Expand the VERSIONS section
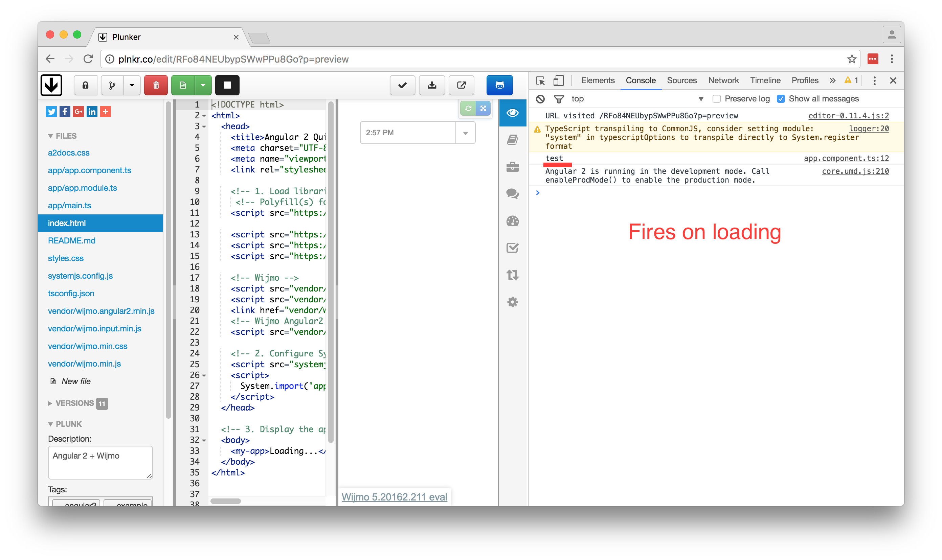The image size is (942, 560). [50, 403]
